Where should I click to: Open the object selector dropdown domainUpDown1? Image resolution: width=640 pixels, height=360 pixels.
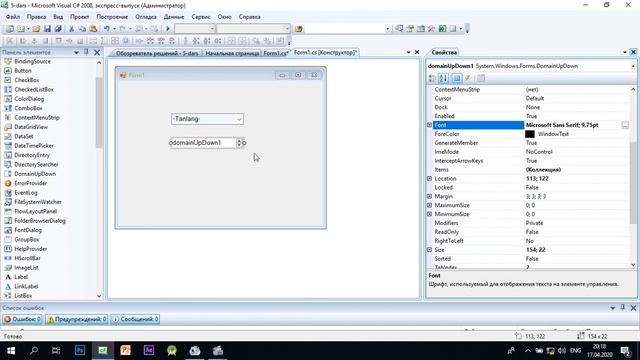(633, 66)
